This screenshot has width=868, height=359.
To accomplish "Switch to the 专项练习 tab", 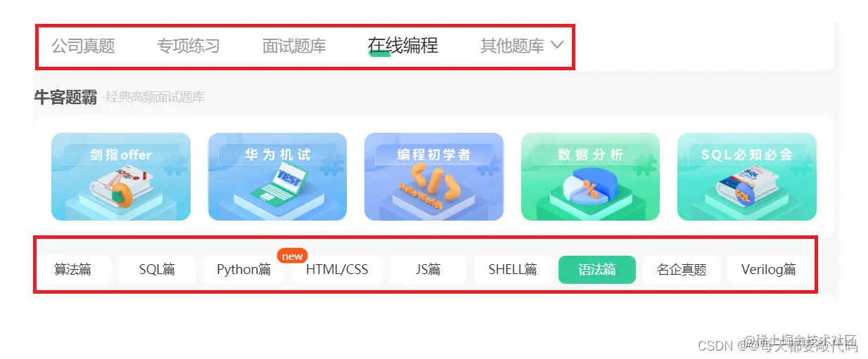I will (x=189, y=46).
